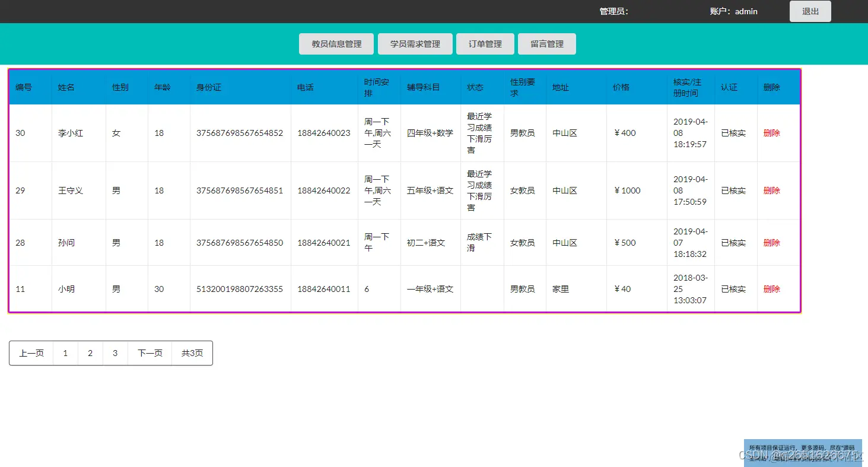Screen dimensions: 868x467
Task: Select name cell 孙问
Action: pos(66,243)
